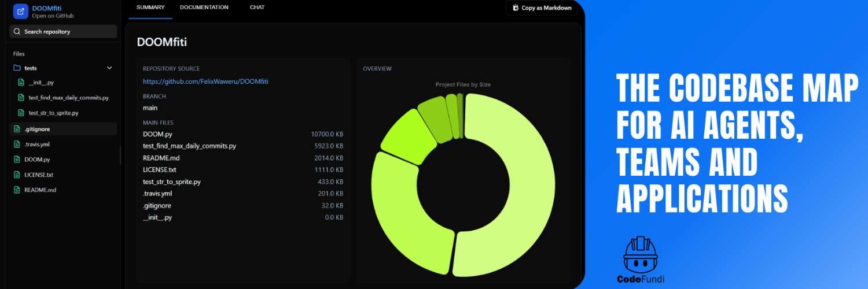
Task: Click the file icon beside .gitignore in sidebar
Action: point(17,129)
